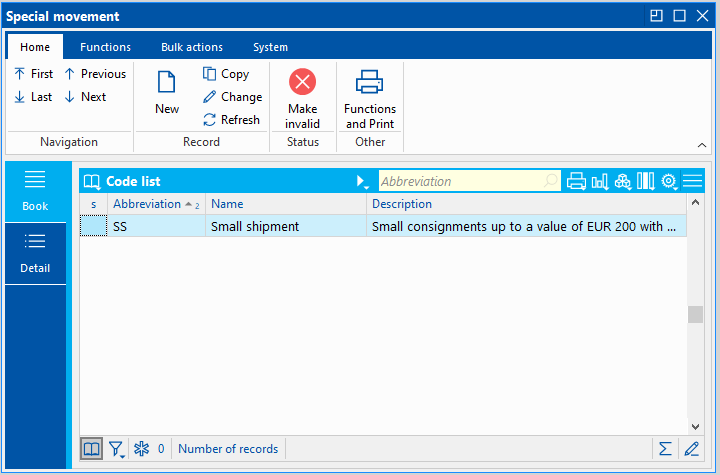This screenshot has height=475, width=720.
Task: Toggle the book view button in status bar
Action: pos(91,449)
